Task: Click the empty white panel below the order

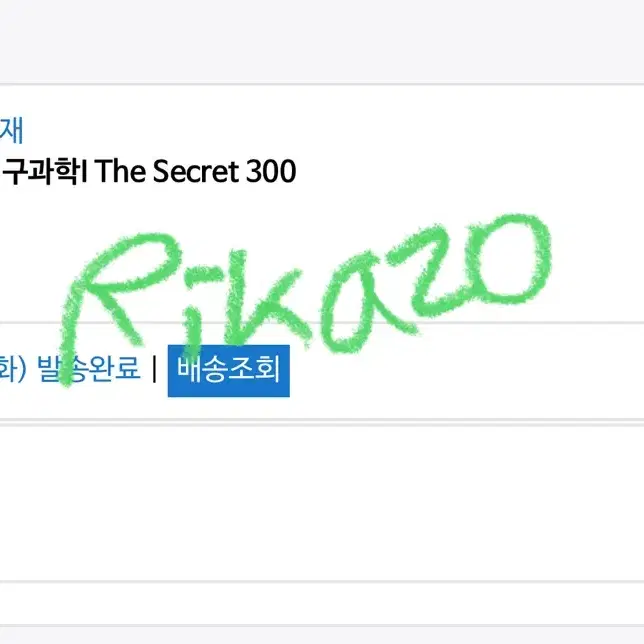Action: (322, 503)
